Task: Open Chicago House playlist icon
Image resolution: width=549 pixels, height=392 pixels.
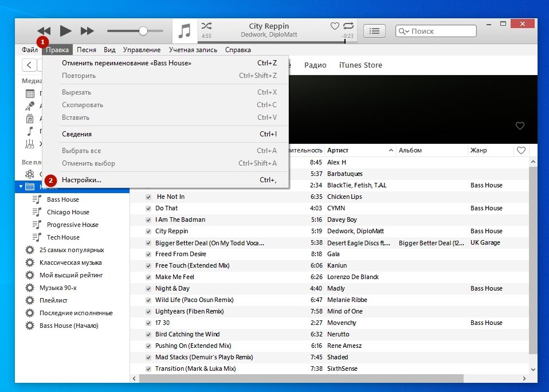Action: point(37,212)
